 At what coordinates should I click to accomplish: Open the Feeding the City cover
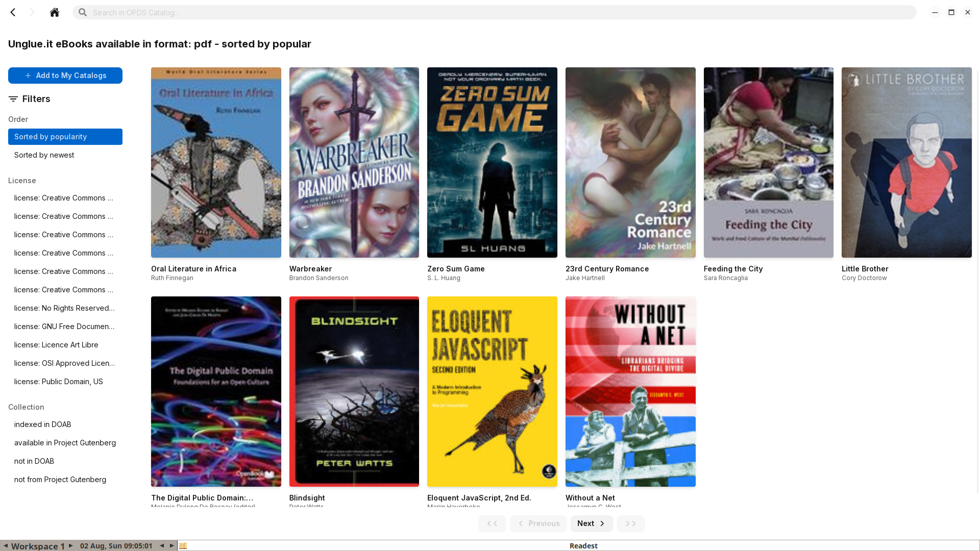click(x=769, y=162)
